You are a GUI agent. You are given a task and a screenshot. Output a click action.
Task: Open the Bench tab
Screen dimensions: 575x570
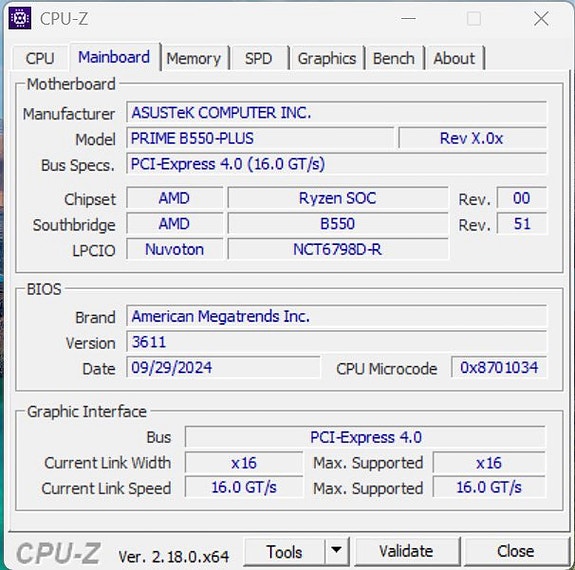(x=394, y=58)
